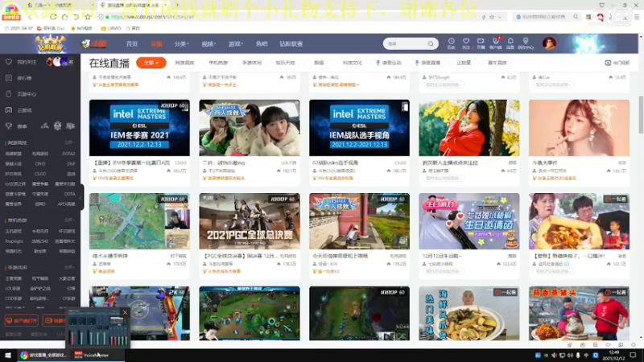The image size is (644, 362).
Task: Open the Following heart icon in the header
Action: point(466,43)
